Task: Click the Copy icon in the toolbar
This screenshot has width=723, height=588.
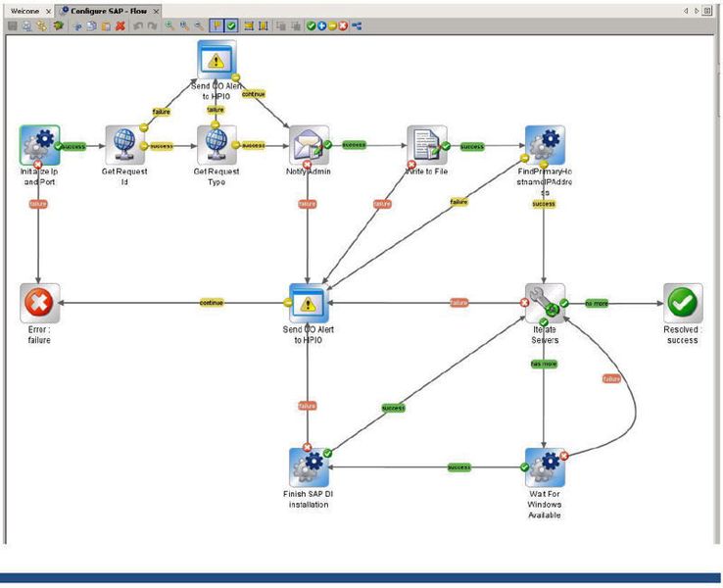Action: (92, 25)
